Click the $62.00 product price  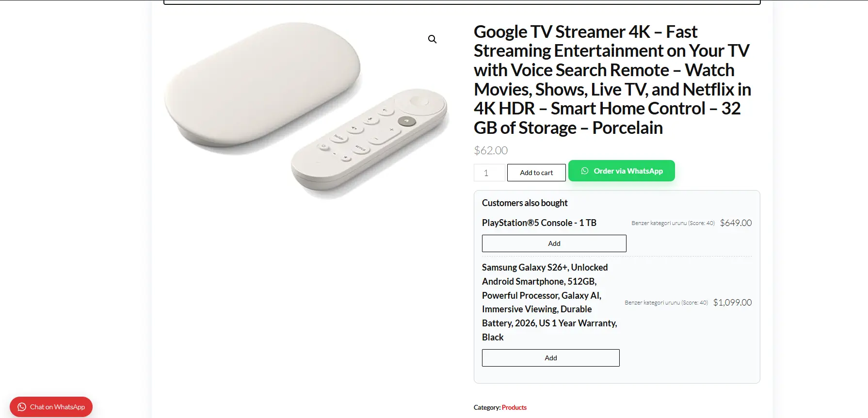[491, 150]
